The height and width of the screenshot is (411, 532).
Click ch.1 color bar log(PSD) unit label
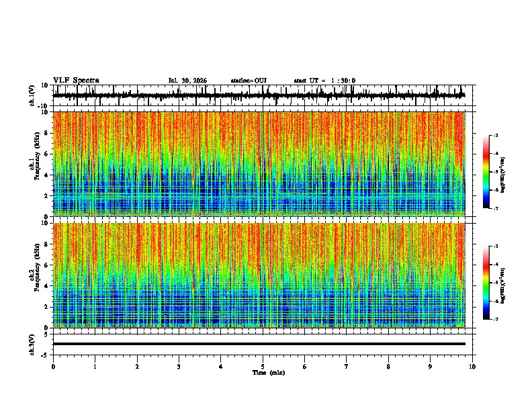click(x=503, y=175)
